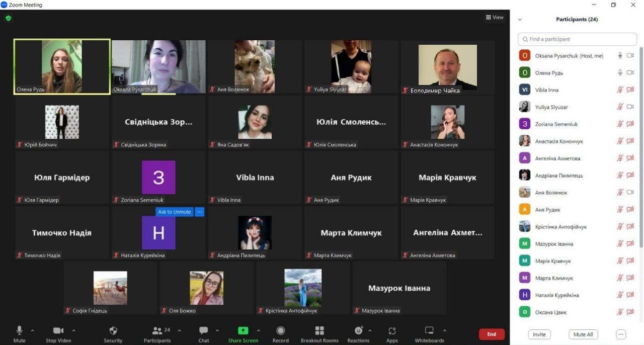Click the Find a participant search box

[x=577, y=39]
